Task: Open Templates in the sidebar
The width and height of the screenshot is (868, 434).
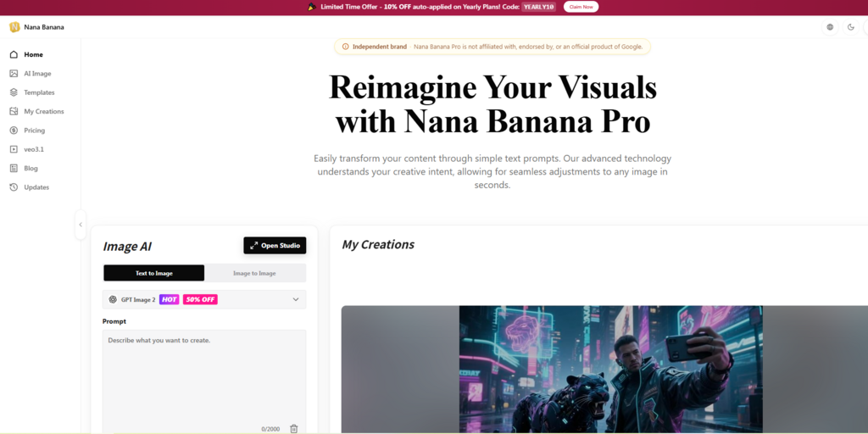Action: [x=41, y=92]
